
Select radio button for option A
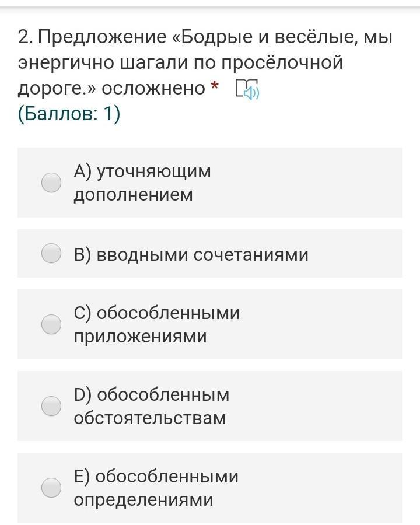tap(51, 183)
